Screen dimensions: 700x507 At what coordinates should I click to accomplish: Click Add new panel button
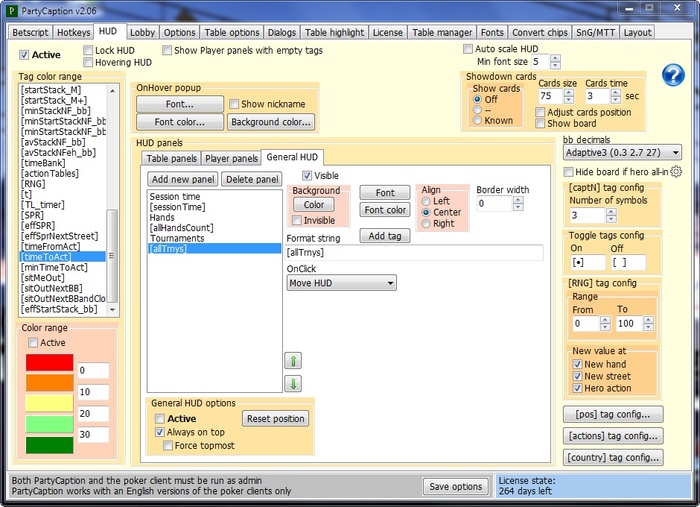click(x=183, y=179)
